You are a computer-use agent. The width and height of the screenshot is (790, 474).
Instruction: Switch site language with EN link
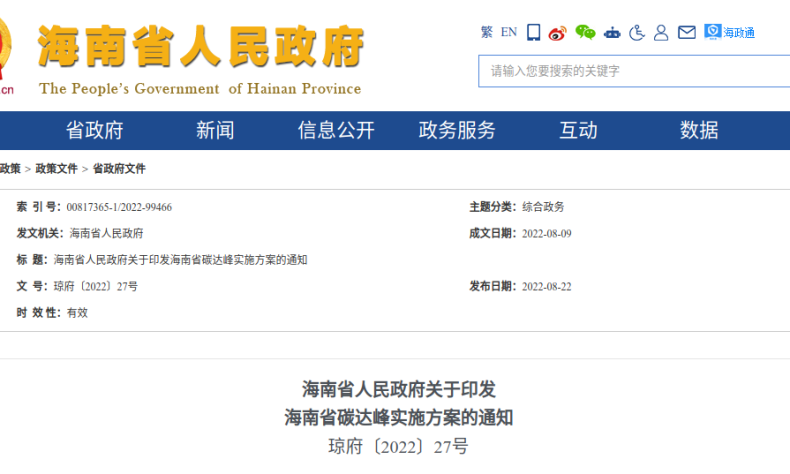(x=509, y=32)
